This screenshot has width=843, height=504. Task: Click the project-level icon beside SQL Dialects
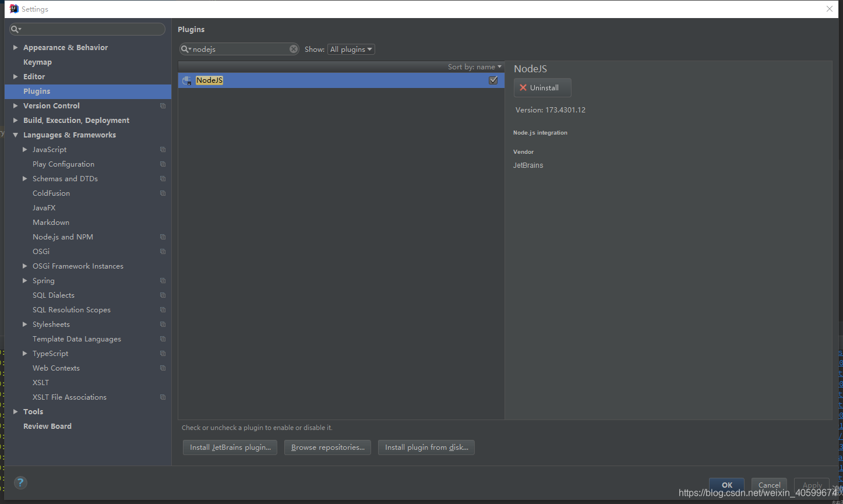tap(163, 295)
